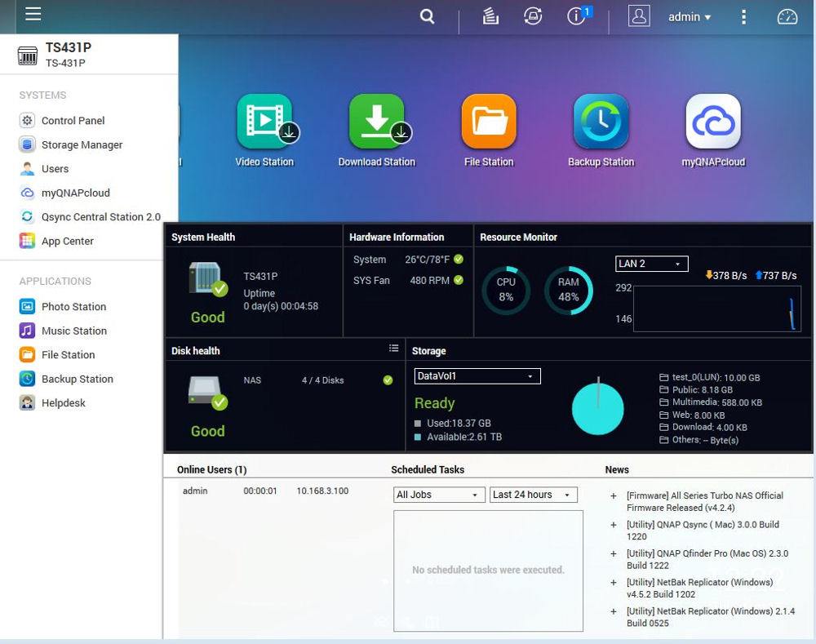The image size is (816, 644).
Task: Open Users in the sidebar
Action: 44,169
